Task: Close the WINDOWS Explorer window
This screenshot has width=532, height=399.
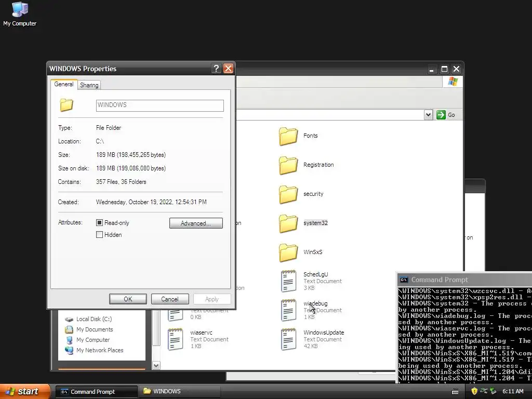Action: (457, 69)
